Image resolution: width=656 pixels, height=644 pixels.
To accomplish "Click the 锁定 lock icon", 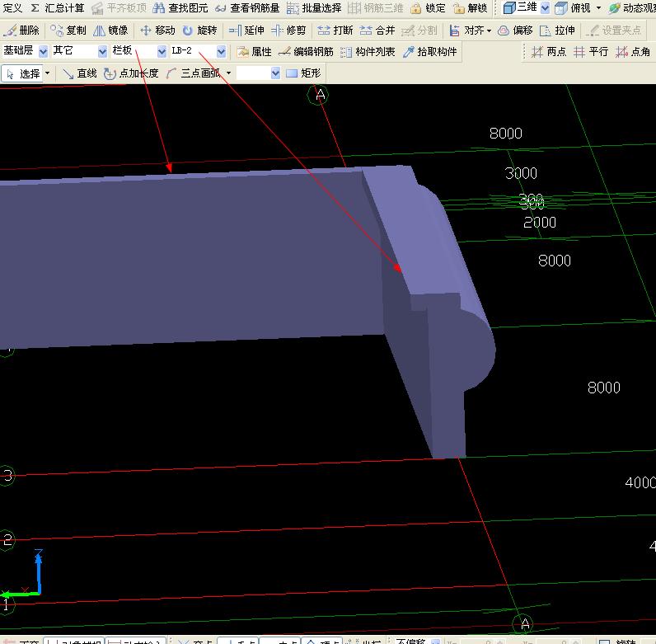I will [x=428, y=8].
